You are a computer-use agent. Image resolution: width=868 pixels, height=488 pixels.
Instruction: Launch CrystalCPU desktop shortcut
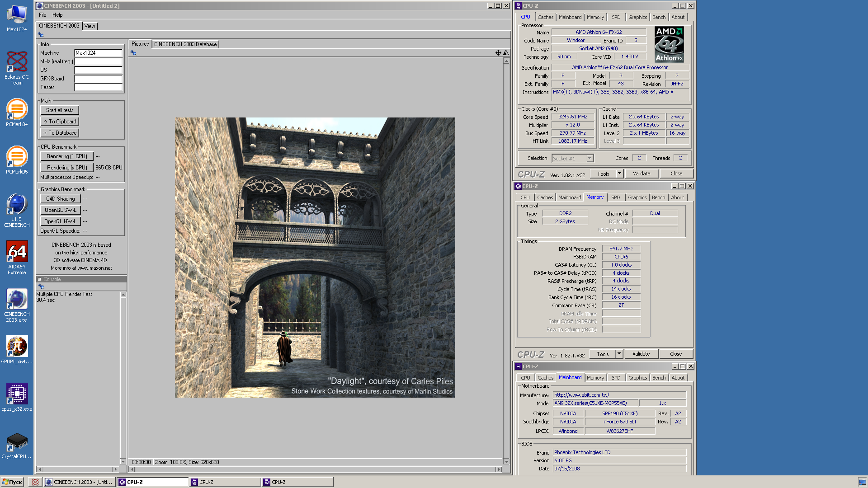tap(17, 445)
